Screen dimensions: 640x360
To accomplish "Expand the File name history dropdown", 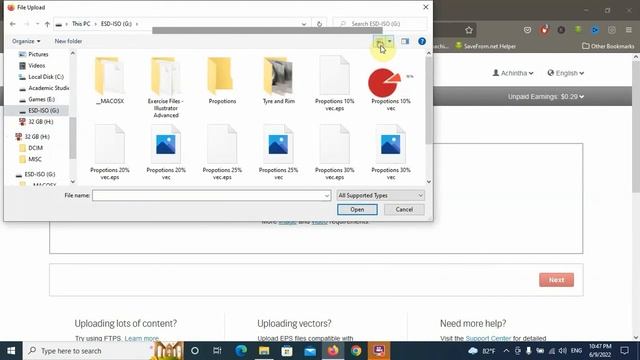I will pos(327,196).
